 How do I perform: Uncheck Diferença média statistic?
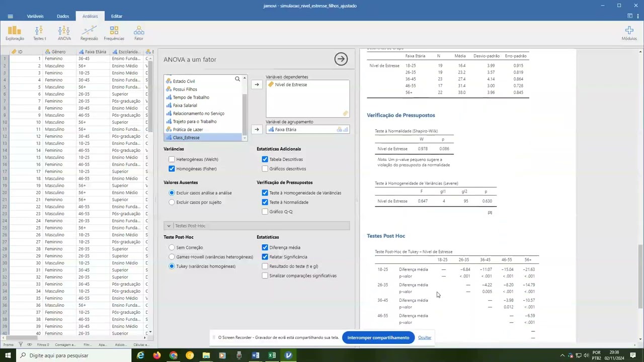click(x=265, y=247)
